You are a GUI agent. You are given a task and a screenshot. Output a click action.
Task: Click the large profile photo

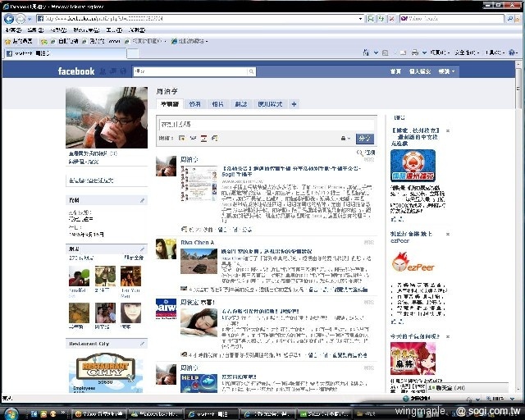click(107, 117)
